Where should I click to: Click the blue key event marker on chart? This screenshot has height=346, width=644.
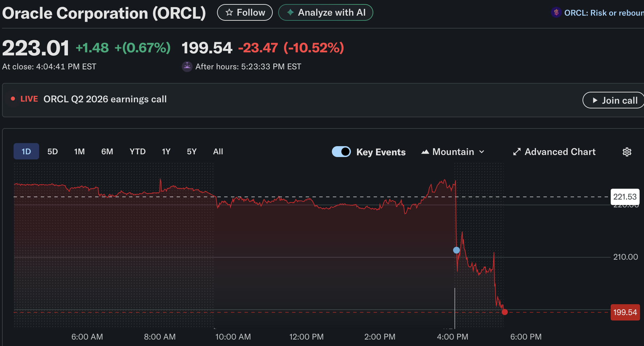click(x=457, y=250)
